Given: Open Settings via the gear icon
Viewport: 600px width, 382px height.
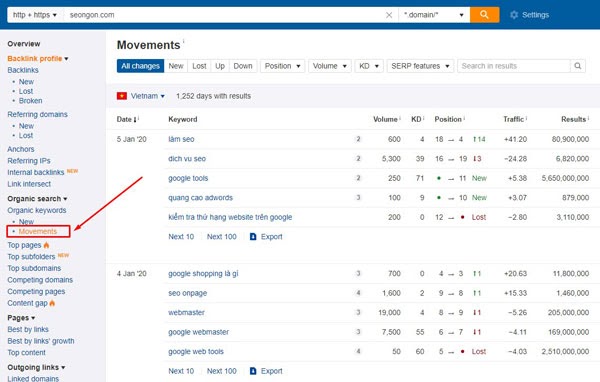Looking at the screenshot, I should tap(514, 15).
